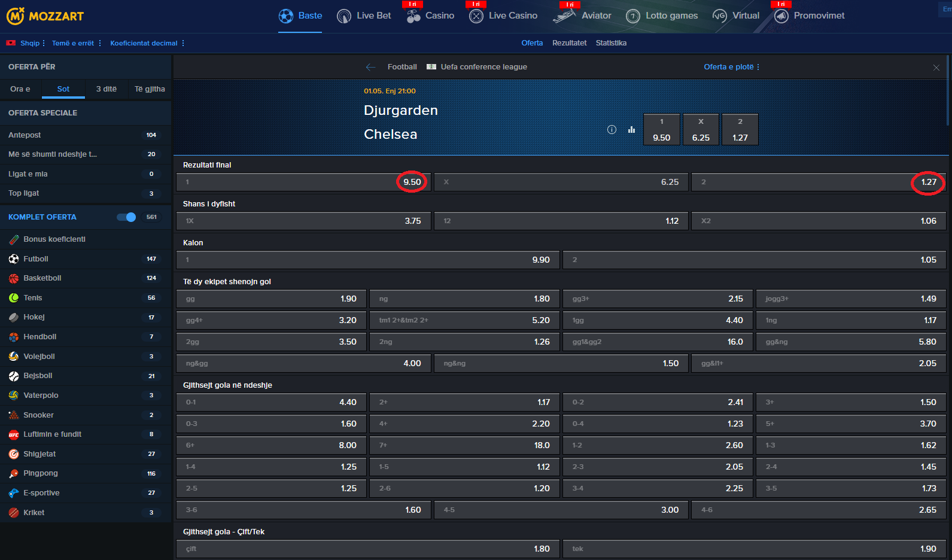Viewport: 952px width, 560px height.
Task: Choose tek odd goals at 1.90
Action: pos(755,549)
